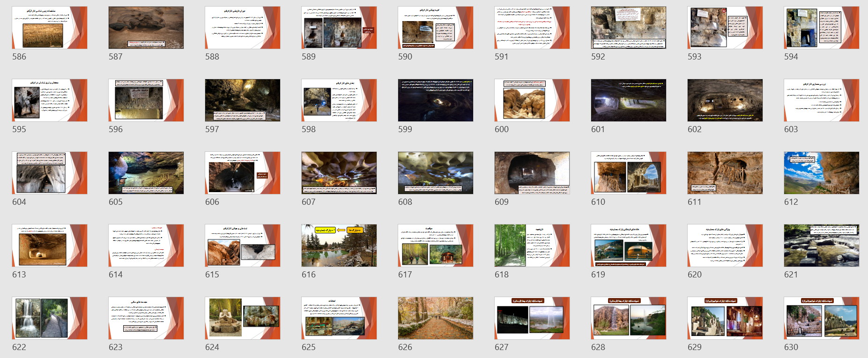Click slide 622 with the waterfall pictures

point(50,318)
